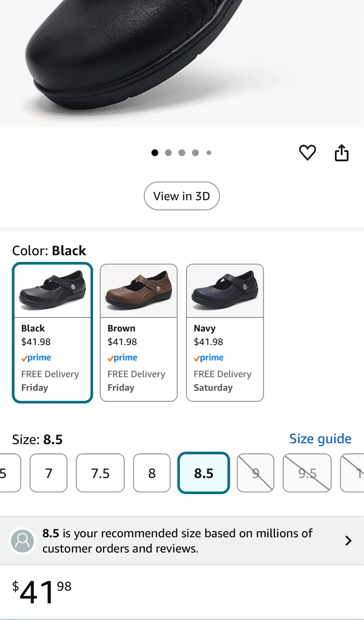The width and height of the screenshot is (364, 620).
Task: Choose size 8
Action: (152, 473)
